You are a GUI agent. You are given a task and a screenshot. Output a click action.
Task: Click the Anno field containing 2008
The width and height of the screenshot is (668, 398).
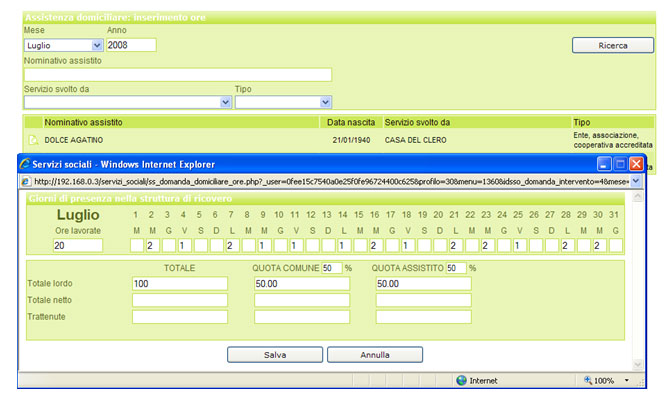click(131, 45)
